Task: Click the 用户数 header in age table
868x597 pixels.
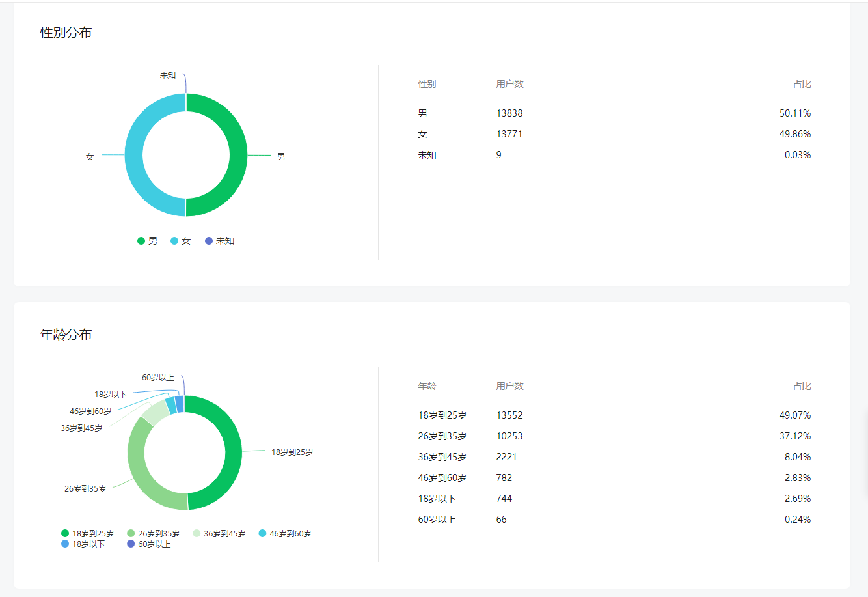Action: (509, 387)
